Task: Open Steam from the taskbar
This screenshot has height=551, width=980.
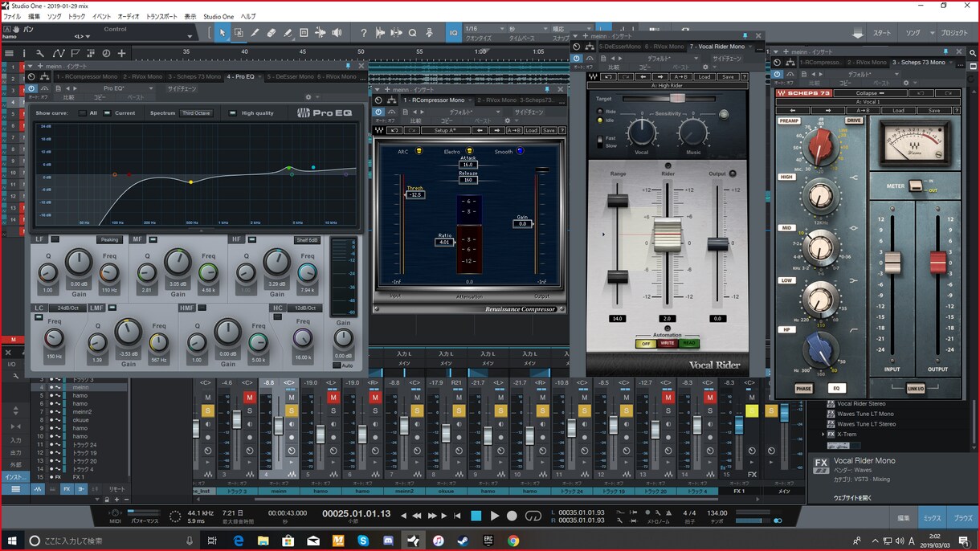Action: click(464, 541)
